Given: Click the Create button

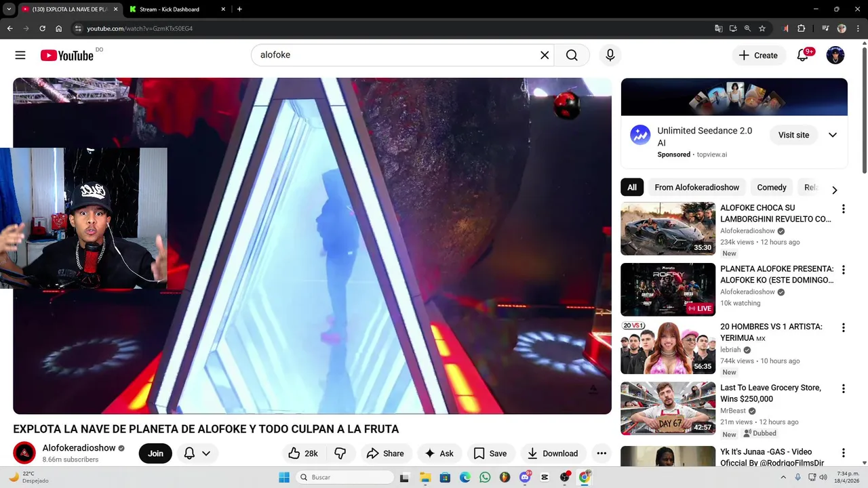Looking at the screenshot, I should pyautogui.click(x=759, y=56).
